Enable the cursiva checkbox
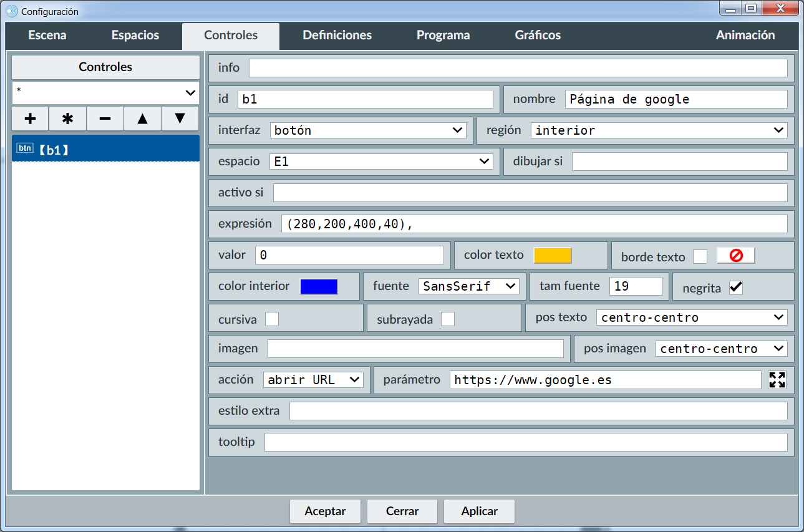This screenshot has width=804, height=532. click(x=272, y=319)
